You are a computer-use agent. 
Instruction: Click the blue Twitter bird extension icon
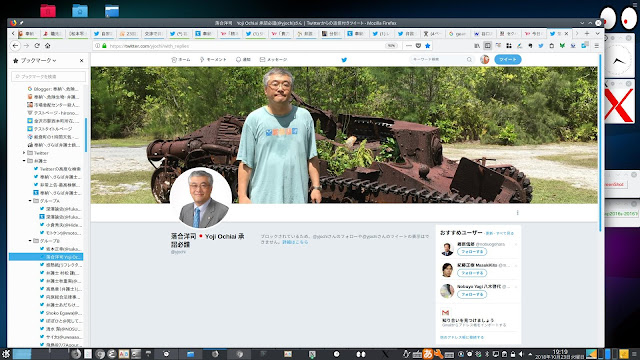pos(541,46)
